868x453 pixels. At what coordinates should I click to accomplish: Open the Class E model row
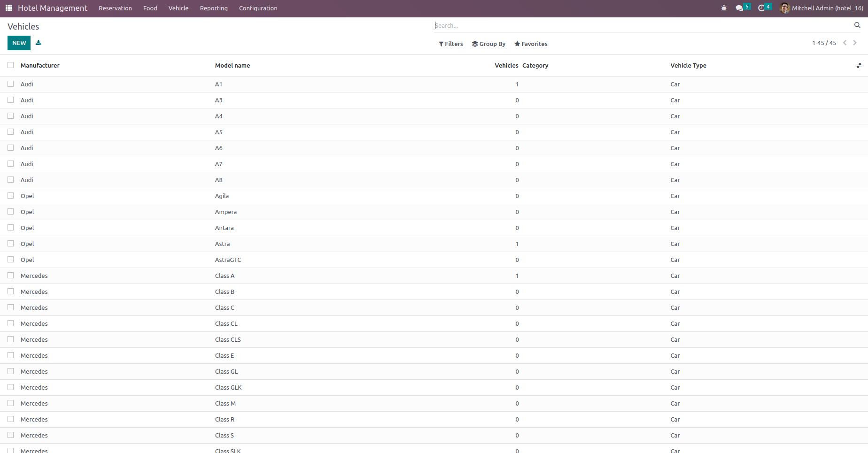(x=434, y=355)
